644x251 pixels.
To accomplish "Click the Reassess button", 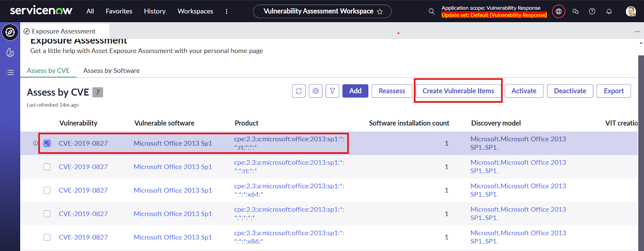I will (x=392, y=91).
